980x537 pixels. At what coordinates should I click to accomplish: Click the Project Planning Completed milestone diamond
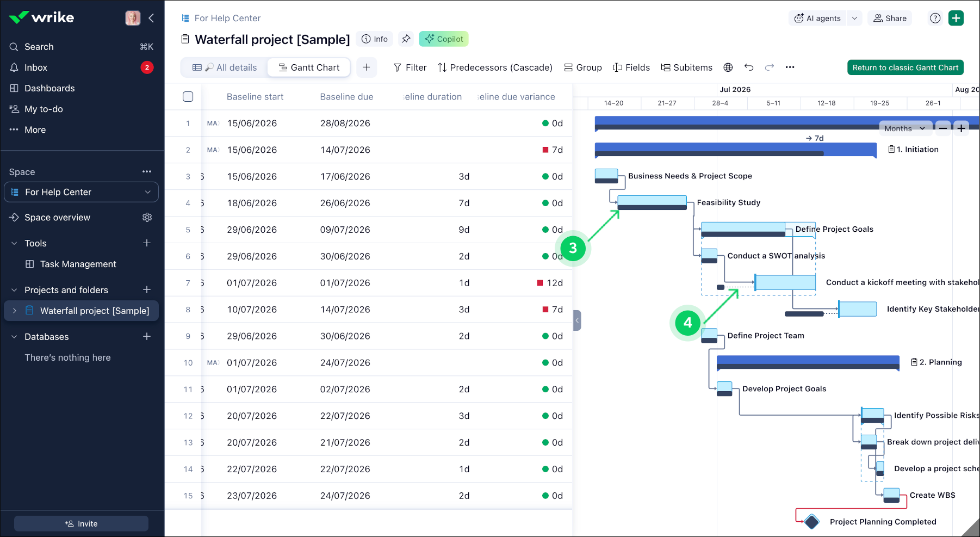click(x=812, y=522)
